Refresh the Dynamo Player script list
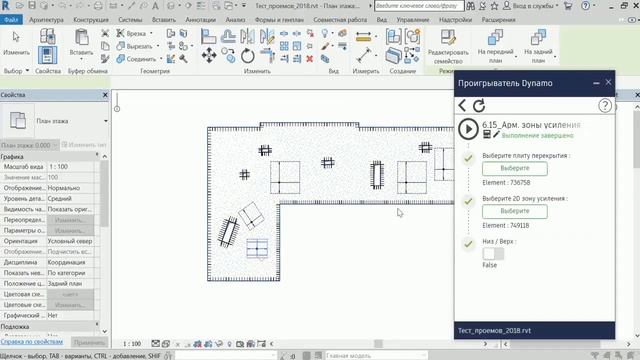This screenshot has height=360, width=640. 479,105
